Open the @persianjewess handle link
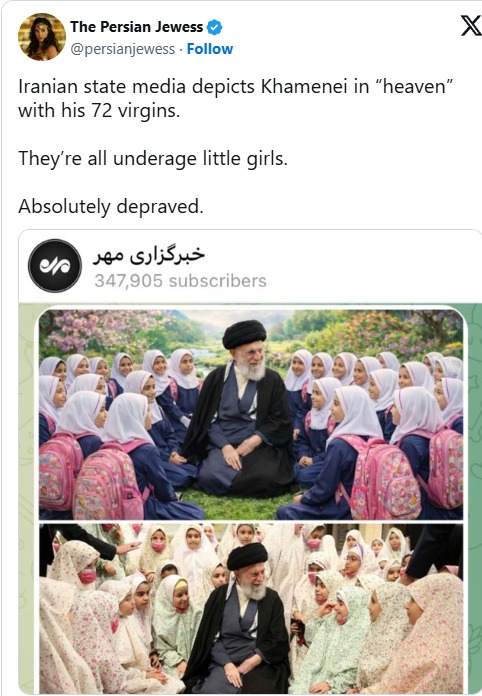The width and height of the screenshot is (482, 696). click(122, 49)
